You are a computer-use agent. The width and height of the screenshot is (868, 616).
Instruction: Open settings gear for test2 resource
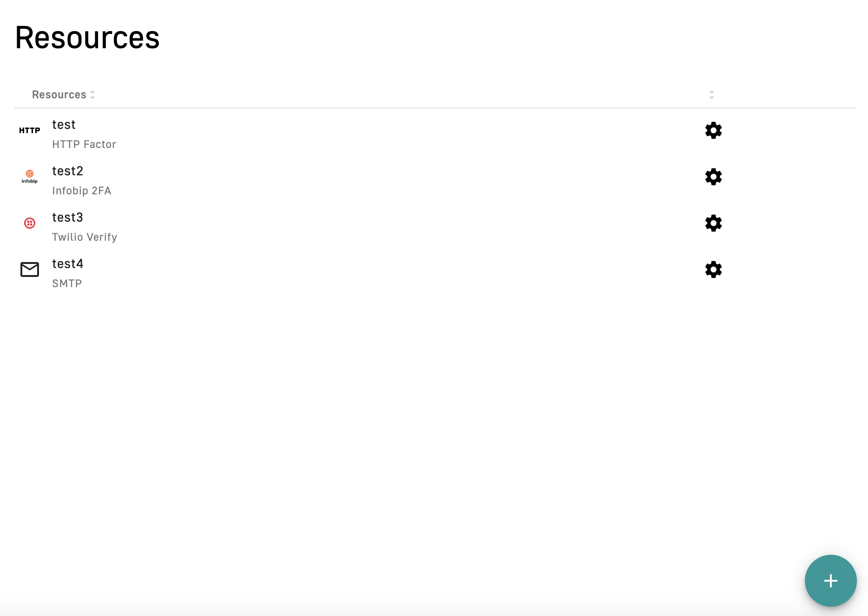tap(713, 177)
